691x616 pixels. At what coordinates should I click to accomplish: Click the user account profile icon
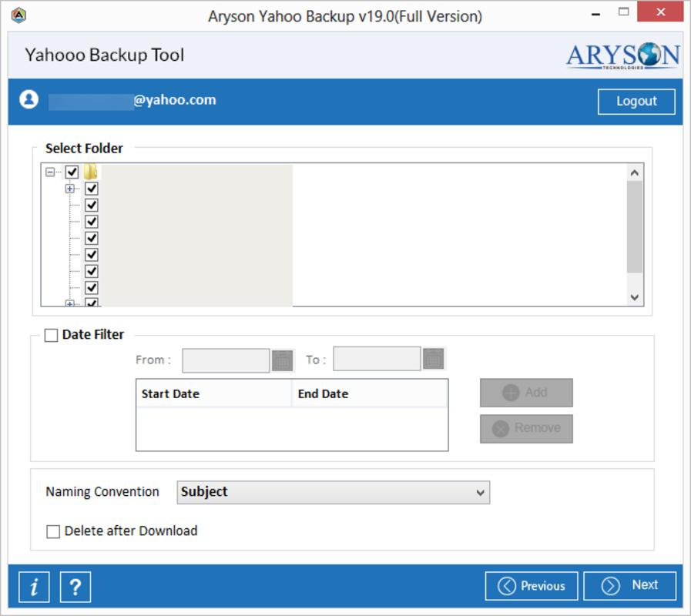[x=29, y=100]
